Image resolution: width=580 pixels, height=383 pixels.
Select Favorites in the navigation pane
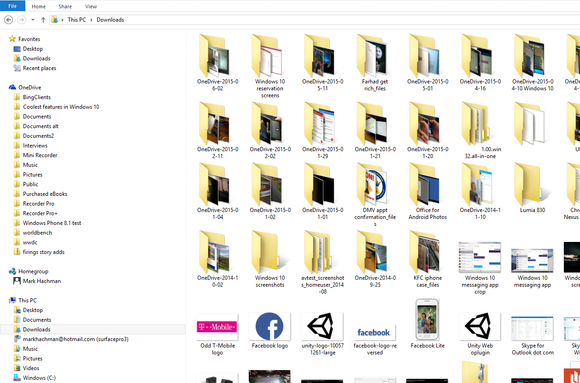coord(29,39)
